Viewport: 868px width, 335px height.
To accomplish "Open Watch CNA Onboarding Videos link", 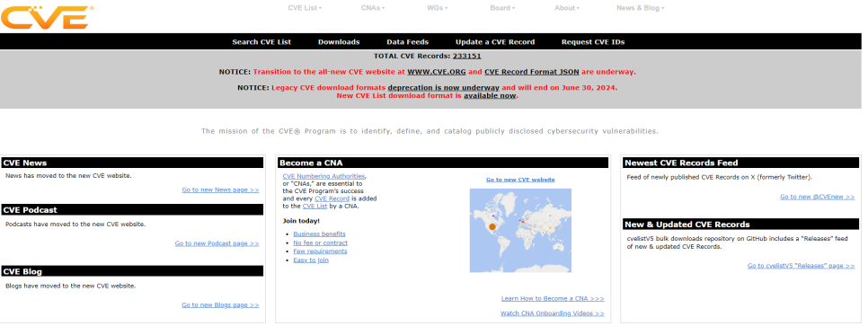I will coord(553,313).
